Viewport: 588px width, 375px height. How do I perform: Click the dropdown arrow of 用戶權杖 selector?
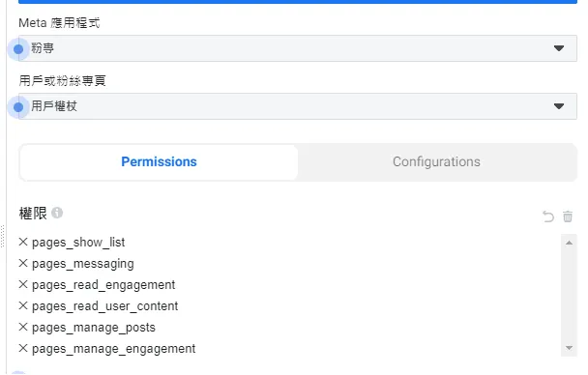coord(559,106)
